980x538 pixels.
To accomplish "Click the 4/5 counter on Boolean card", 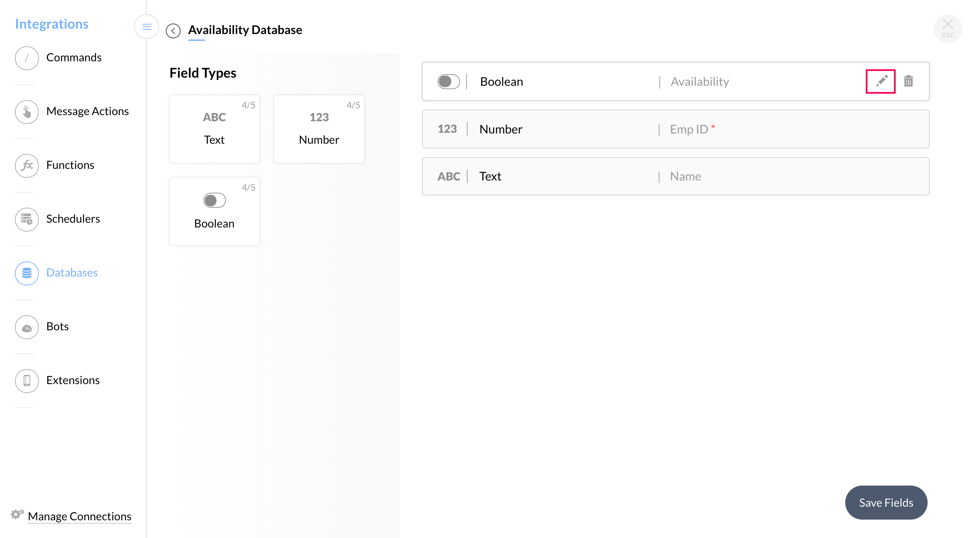I will point(248,187).
